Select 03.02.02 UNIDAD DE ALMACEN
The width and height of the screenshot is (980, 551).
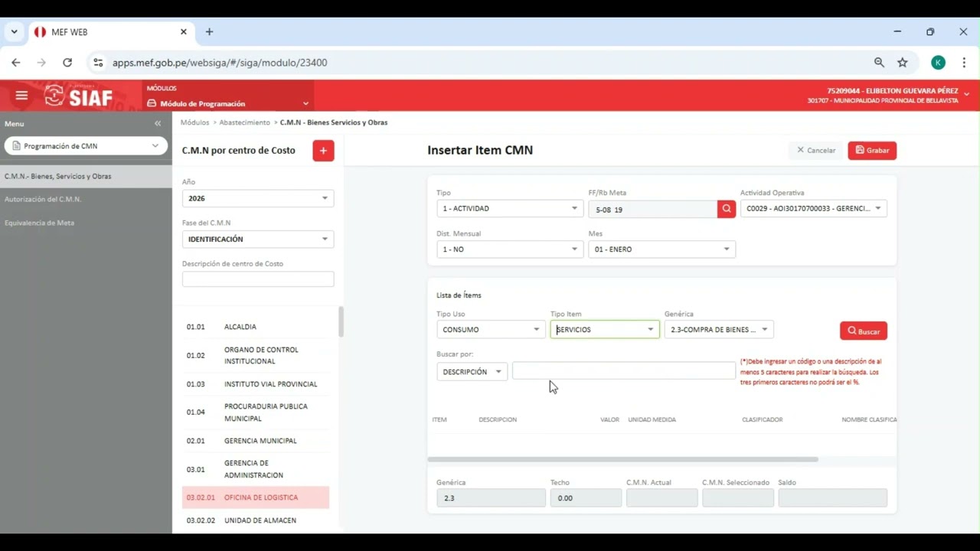click(256, 520)
